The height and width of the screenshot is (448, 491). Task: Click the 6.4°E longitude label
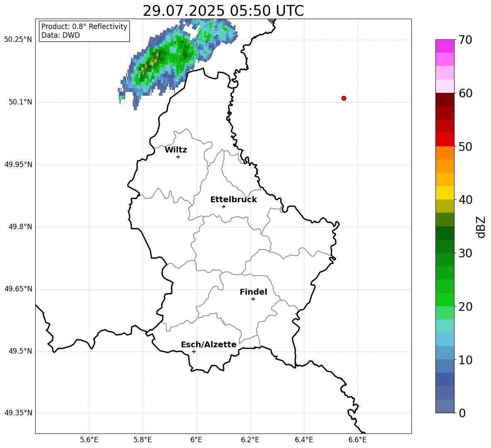304,440
